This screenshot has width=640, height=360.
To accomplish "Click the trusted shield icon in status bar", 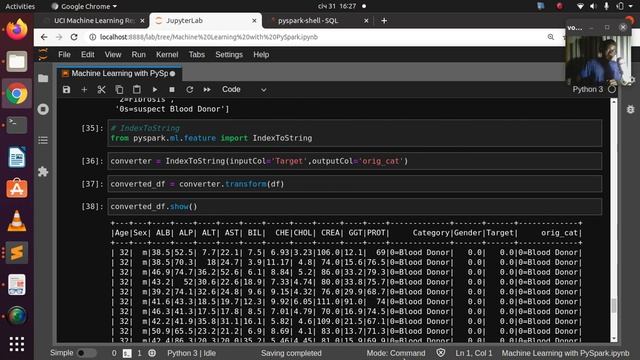I will pyautogui.click(x=440, y=353).
